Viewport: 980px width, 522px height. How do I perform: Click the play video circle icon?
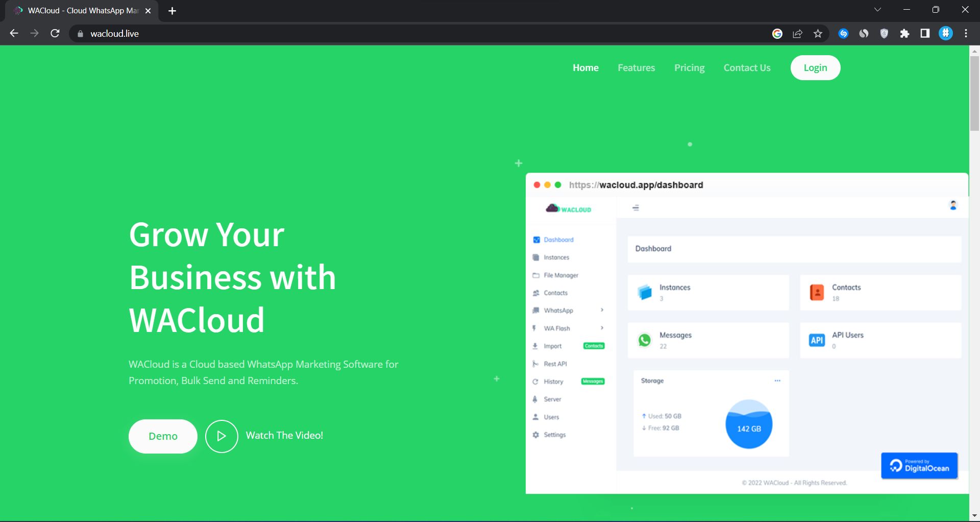(x=222, y=436)
